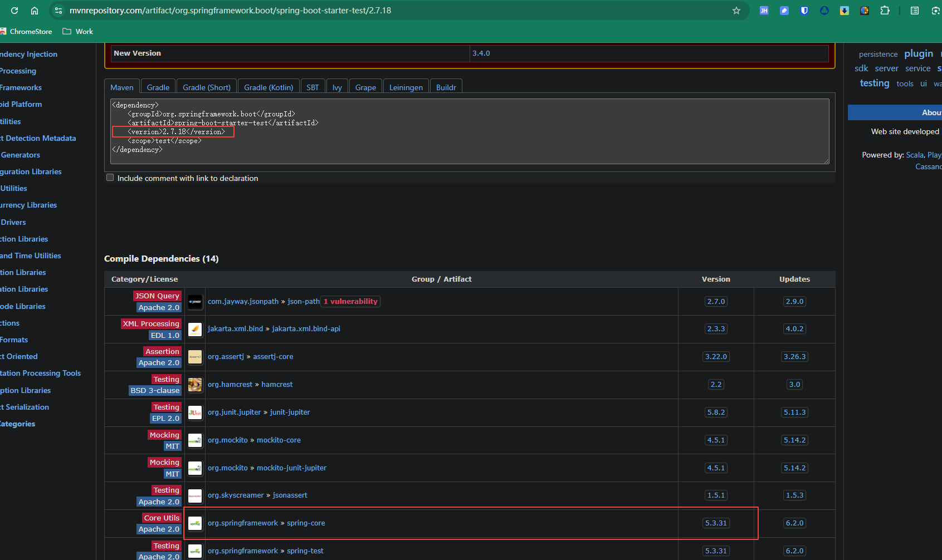Open the spring-core artifact link
Screen dimensions: 942x560
[x=306, y=523]
